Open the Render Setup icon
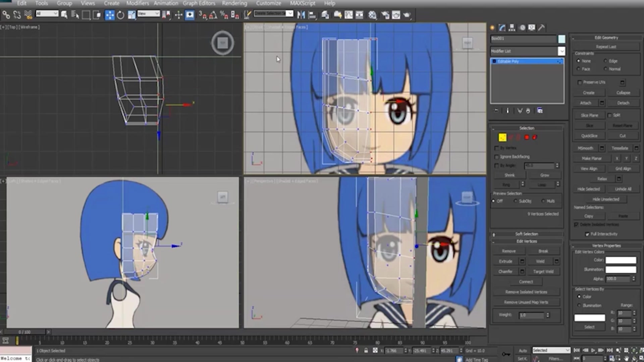Screen dimensions: 644x362 (385, 15)
